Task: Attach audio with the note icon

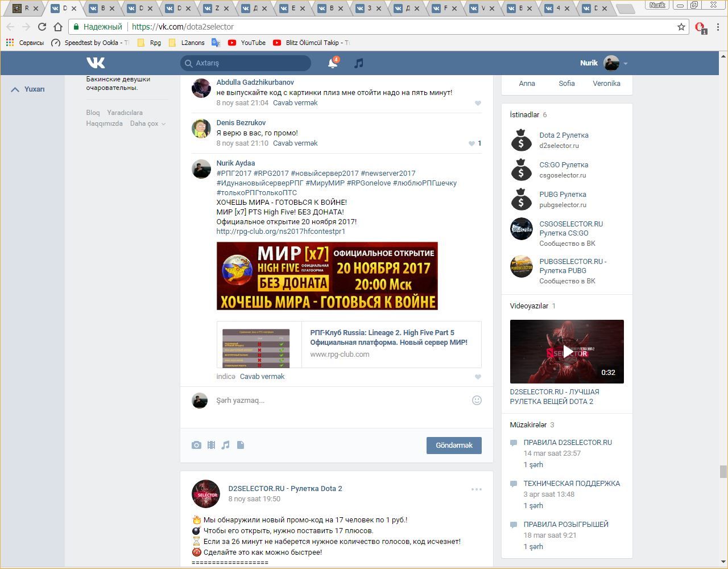Action: 226,445
